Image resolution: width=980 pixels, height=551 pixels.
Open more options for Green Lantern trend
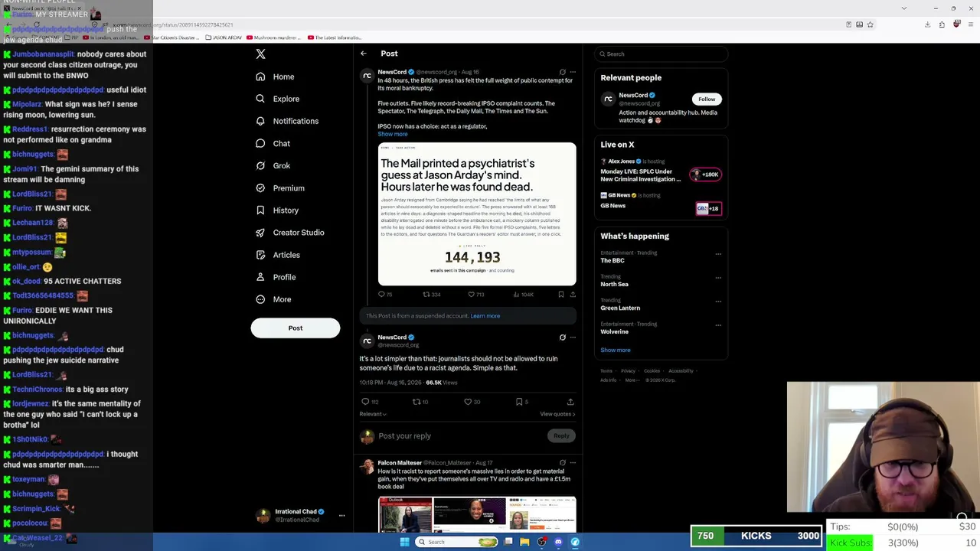(718, 302)
